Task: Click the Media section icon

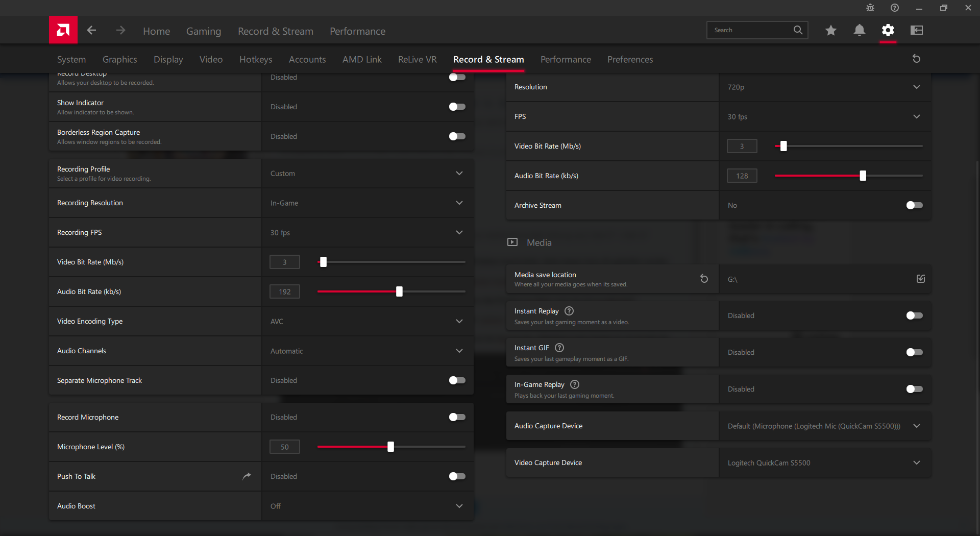Action: pyautogui.click(x=512, y=242)
